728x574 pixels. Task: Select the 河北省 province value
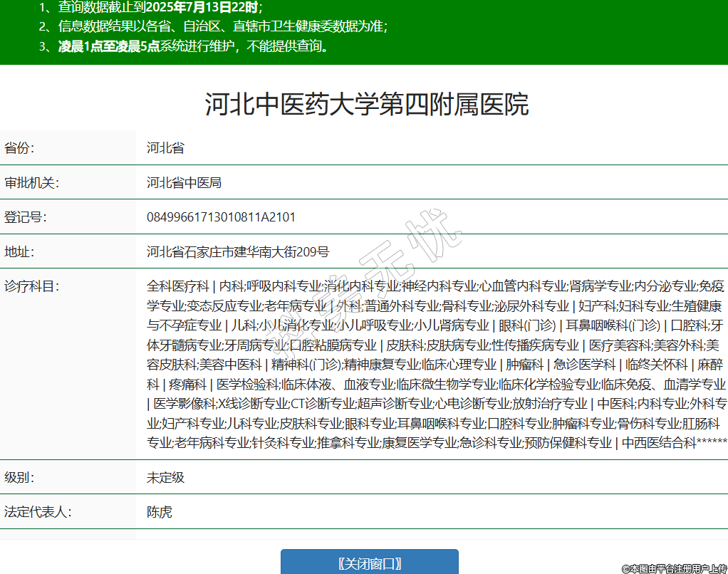pos(165,149)
